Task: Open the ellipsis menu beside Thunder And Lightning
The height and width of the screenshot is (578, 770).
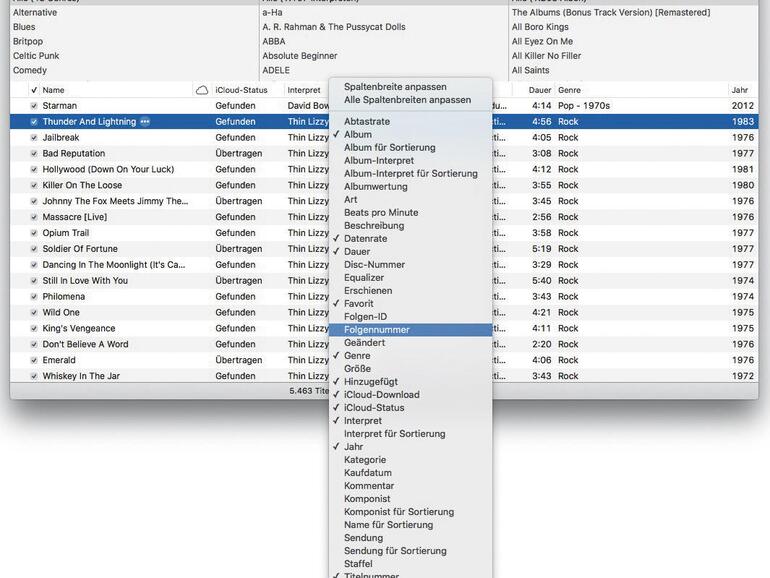Action: click(145, 122)
